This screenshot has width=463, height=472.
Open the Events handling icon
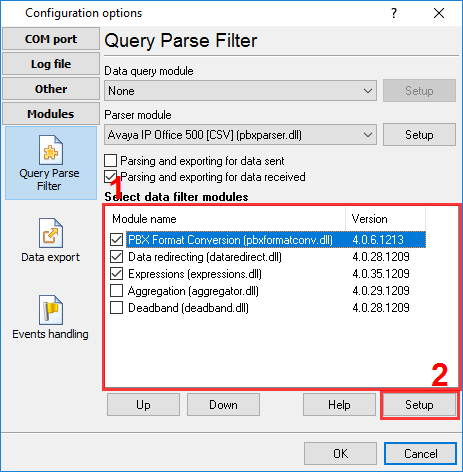click(51, 317)
